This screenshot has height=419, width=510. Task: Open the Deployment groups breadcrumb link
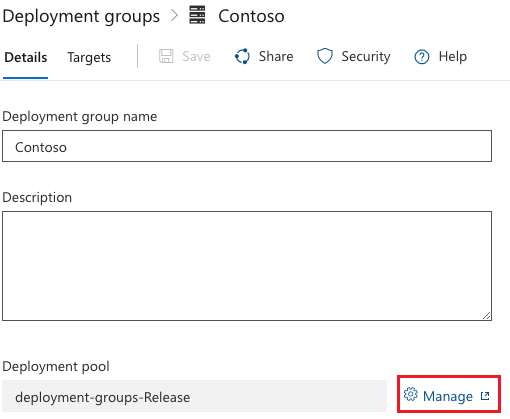81,16
